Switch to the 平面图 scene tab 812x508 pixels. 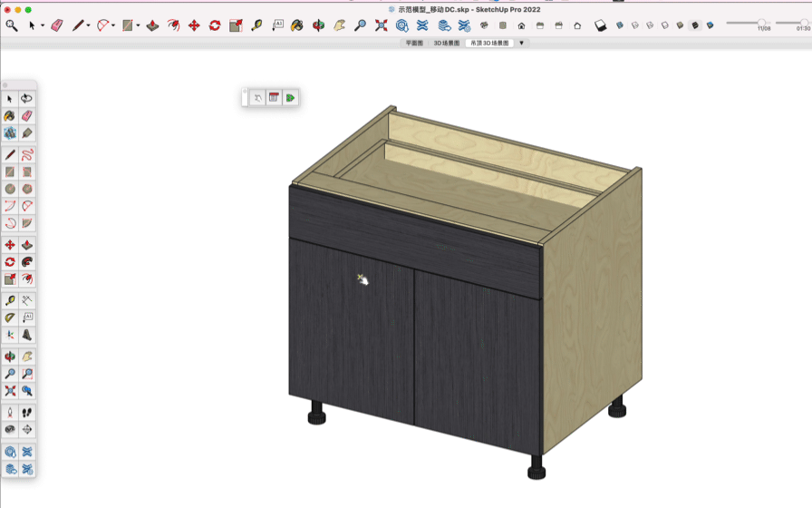[414, 43]
